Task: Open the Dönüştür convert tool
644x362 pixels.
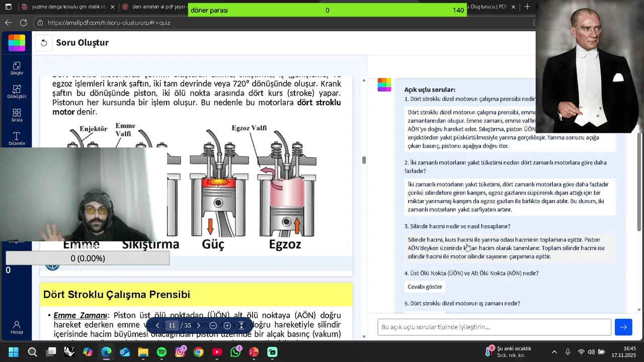Action: point(17,92)
